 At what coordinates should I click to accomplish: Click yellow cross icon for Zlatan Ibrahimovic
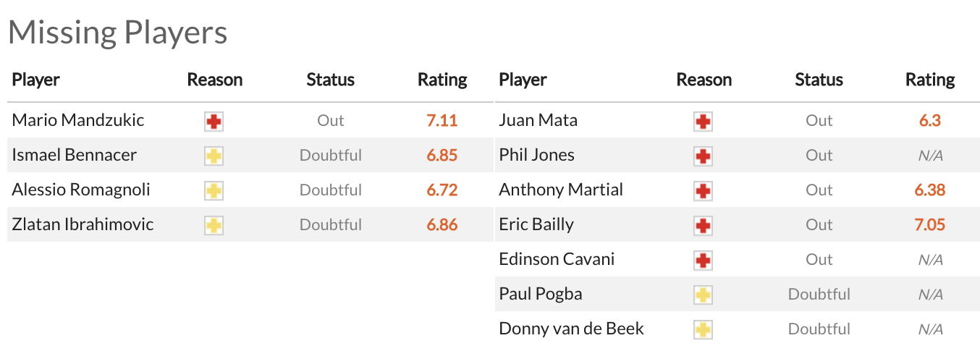(x=214, y=225)
